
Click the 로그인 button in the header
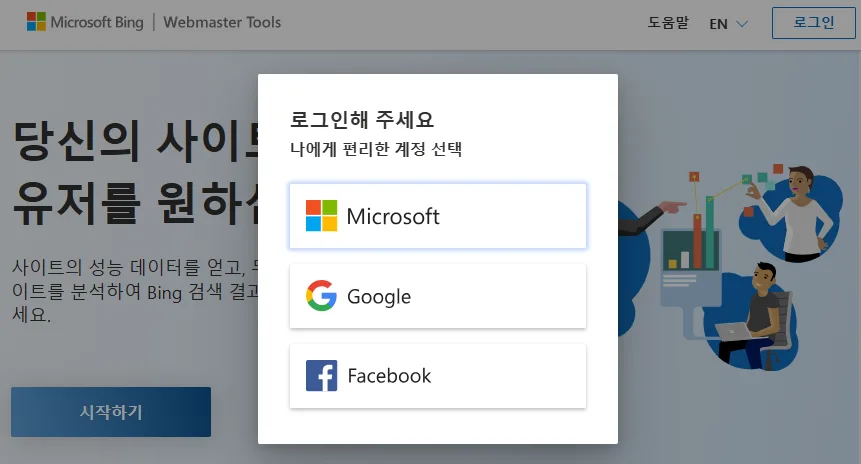point(813,23)
